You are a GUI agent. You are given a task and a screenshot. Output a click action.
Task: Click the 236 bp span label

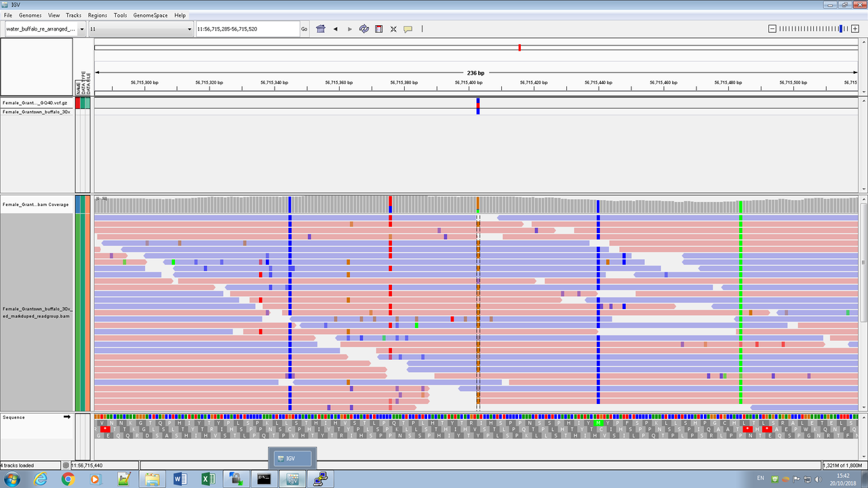(x=476, y=73)
